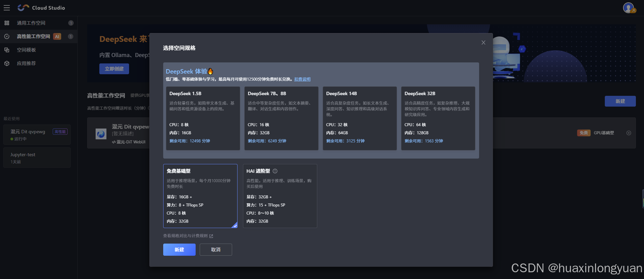Click the 混元 Dit workspace thumbnail icon
The height and width of the screenshot is (279, 644).
click(101, 134)
